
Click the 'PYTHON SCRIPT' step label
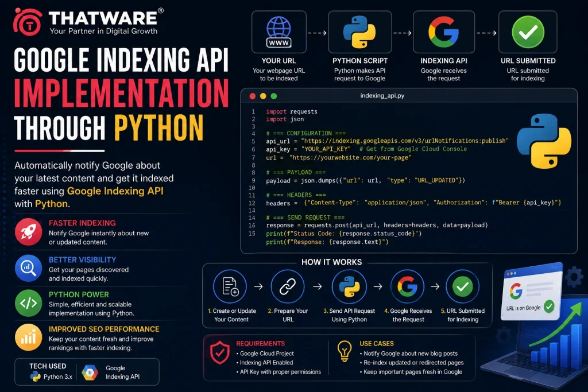click(x=360, y=61)
